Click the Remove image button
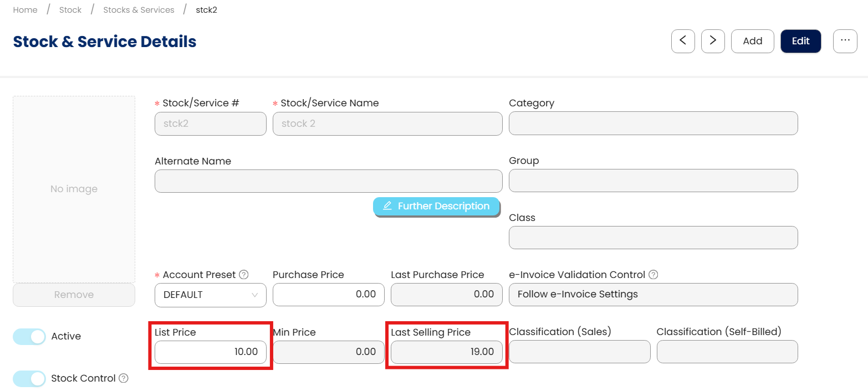The width and height of the screenshot is (868, 391). point(74,295)
